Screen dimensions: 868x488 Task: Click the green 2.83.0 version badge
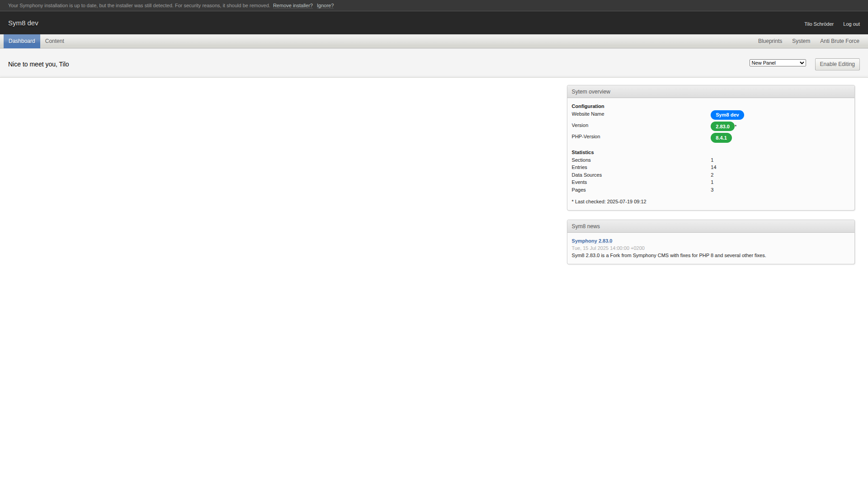click(x=722, y=127)
